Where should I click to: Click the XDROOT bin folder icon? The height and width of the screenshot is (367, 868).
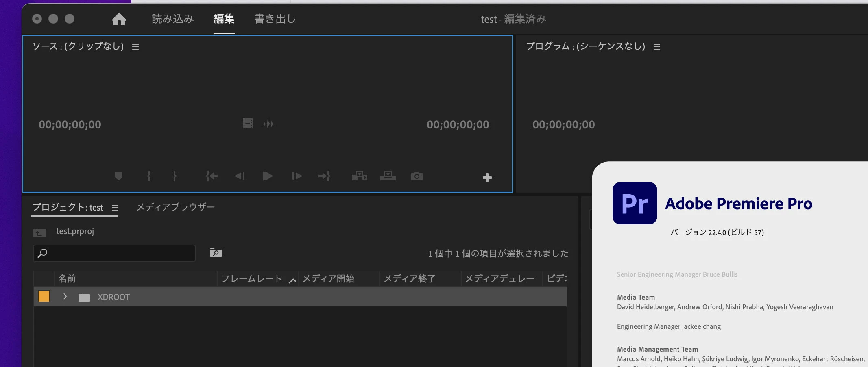(x=84, y=297)
